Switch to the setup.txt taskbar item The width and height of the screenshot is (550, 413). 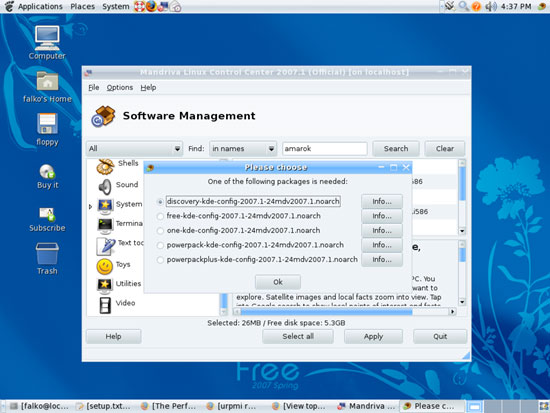104,406
